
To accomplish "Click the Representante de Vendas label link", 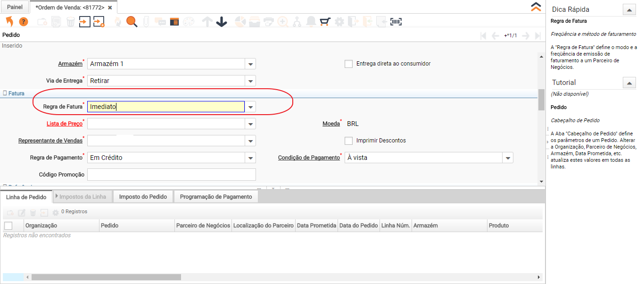I will coord(50,141).
